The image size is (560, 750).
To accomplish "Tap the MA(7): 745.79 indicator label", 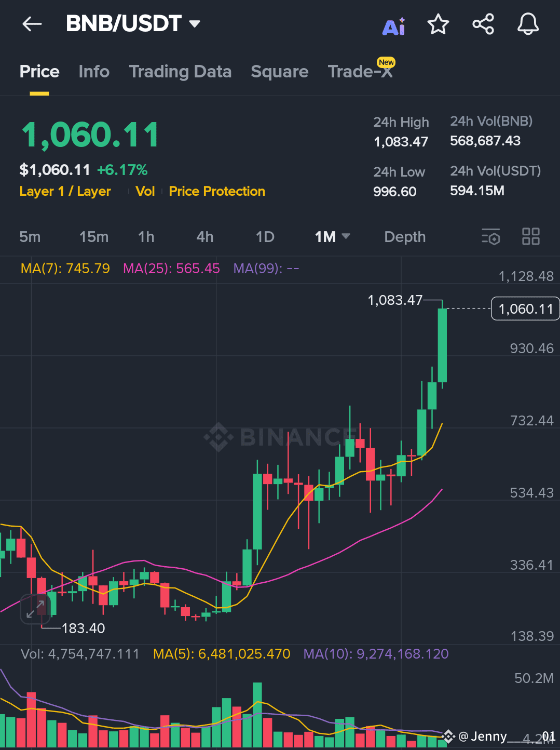I will tap(65, 269).
